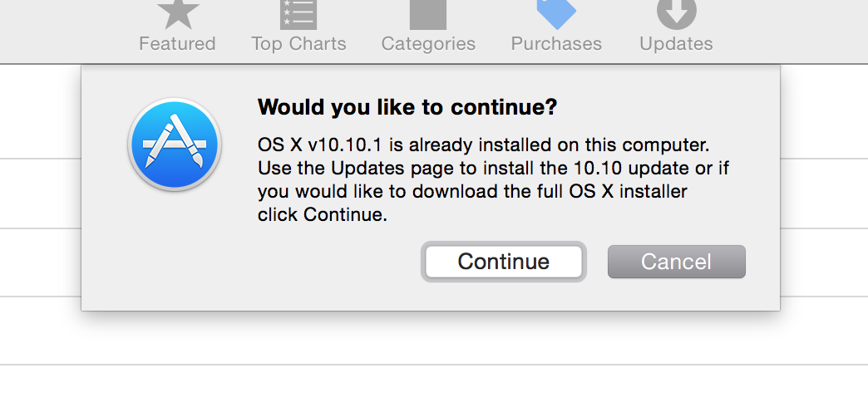The width and height of the screenshot is (868, 407).
Task: Switch to the Top Charts tab label
Action: pyautogui.click(x=299, y=44)
